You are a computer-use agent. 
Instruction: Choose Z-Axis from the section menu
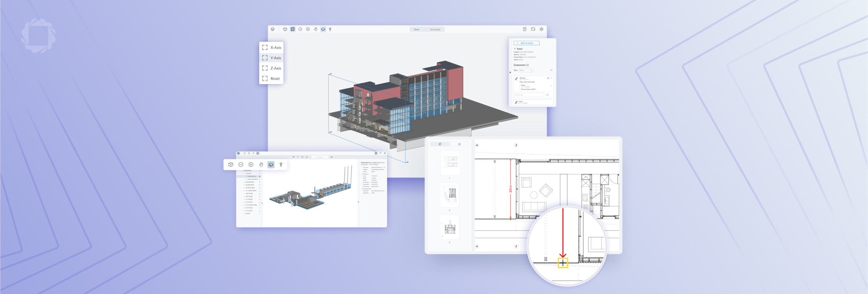pos(271,68)
